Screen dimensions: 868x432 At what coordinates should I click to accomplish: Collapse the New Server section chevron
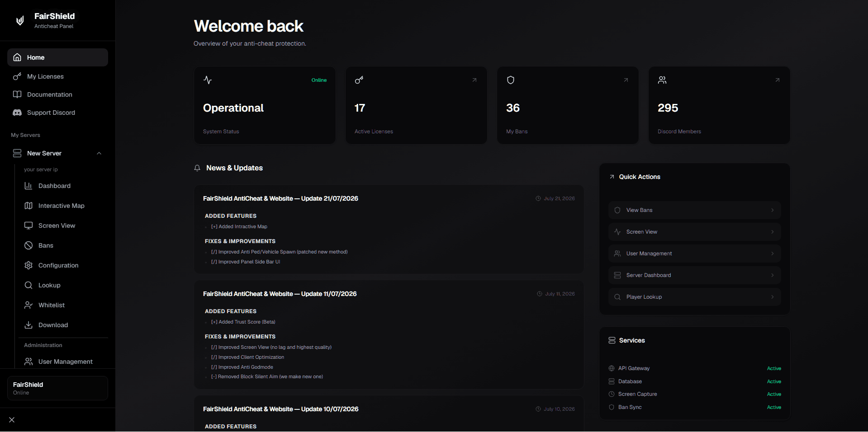(99, 153)
